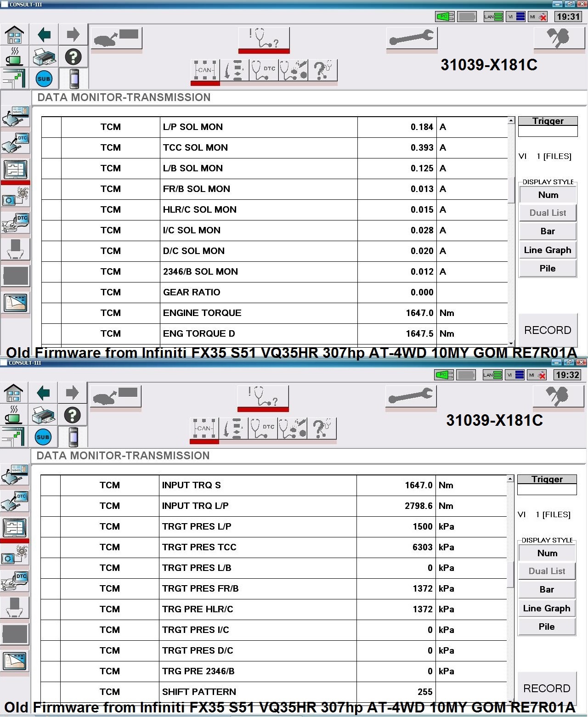
Task: Click the scrollbar thumb in lower data table
Action: [x=510, y=574]
